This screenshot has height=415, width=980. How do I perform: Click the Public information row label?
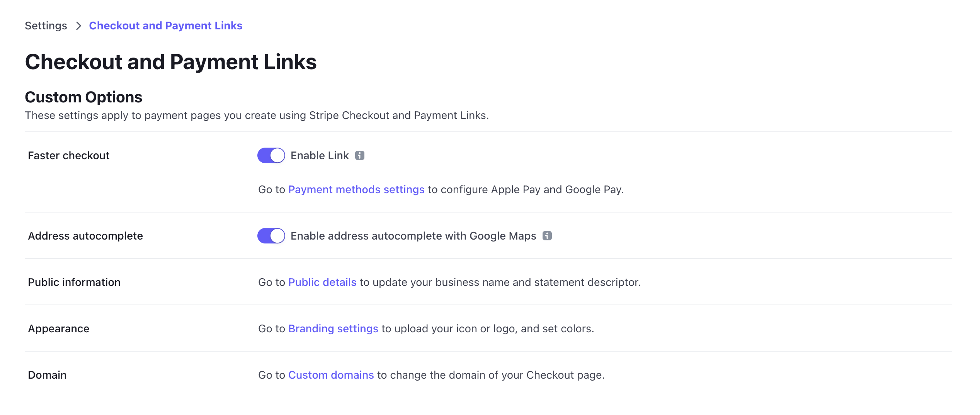74,282
